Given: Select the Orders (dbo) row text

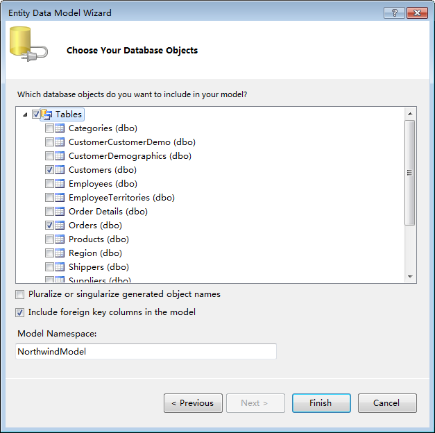Looking at the screenshot, I should [95, 225].
